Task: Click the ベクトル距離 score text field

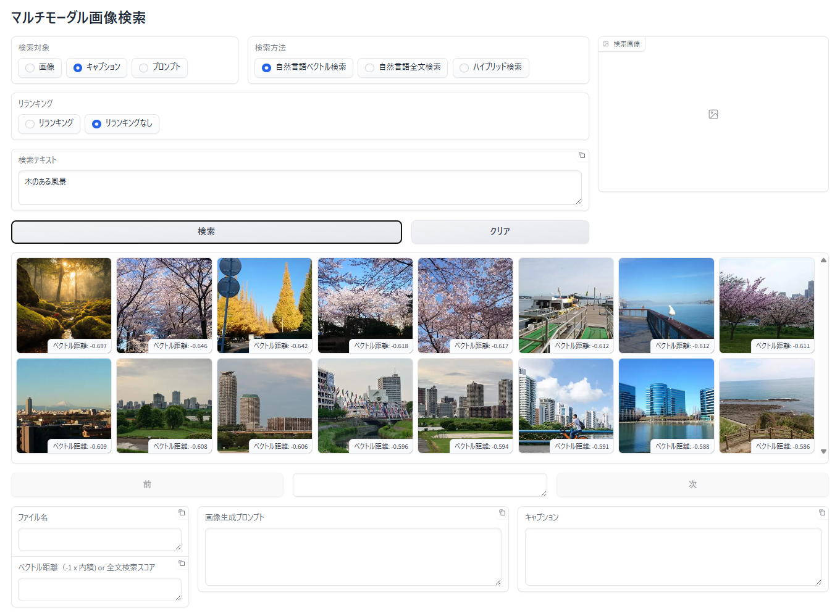Action: [99, 589]
